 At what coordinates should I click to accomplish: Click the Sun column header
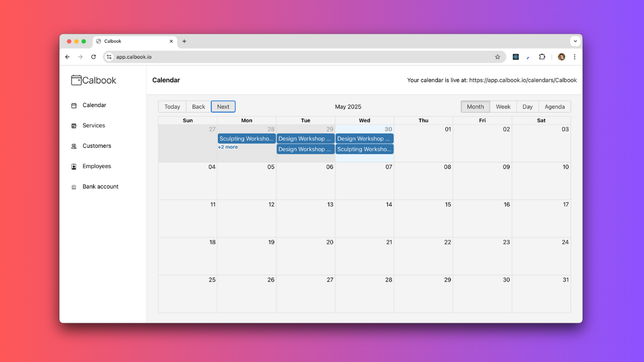click(x=188, y=121)
